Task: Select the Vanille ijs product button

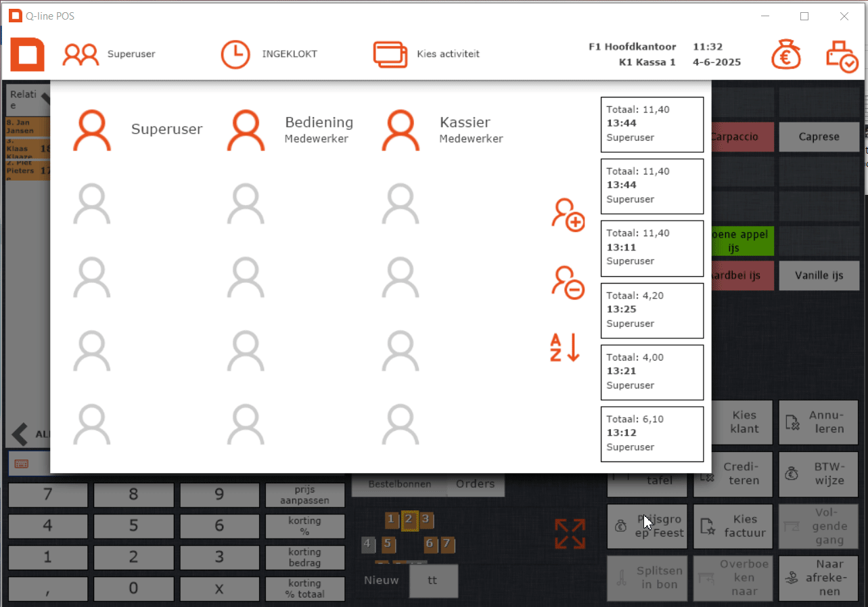Action: pos(819,275)
